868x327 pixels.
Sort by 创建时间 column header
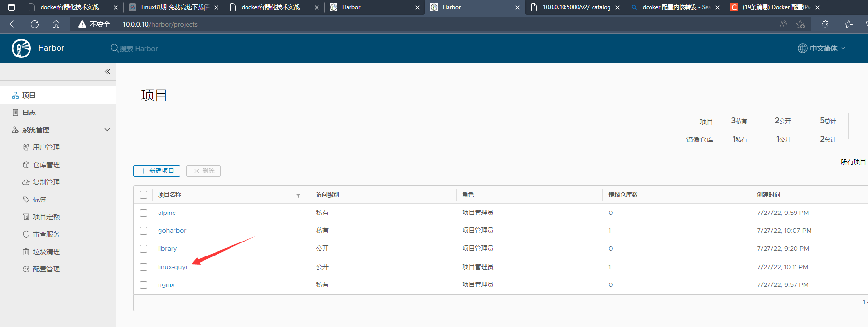768,195
